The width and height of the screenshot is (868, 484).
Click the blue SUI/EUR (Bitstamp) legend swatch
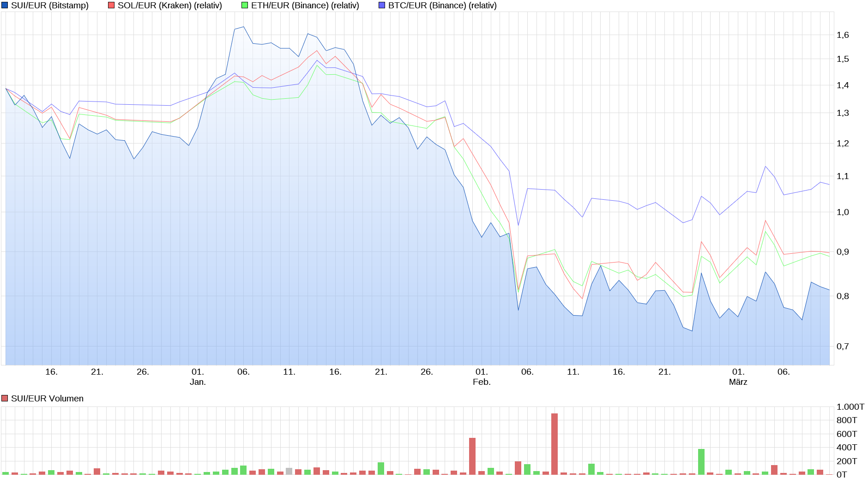tap(5, 6)
